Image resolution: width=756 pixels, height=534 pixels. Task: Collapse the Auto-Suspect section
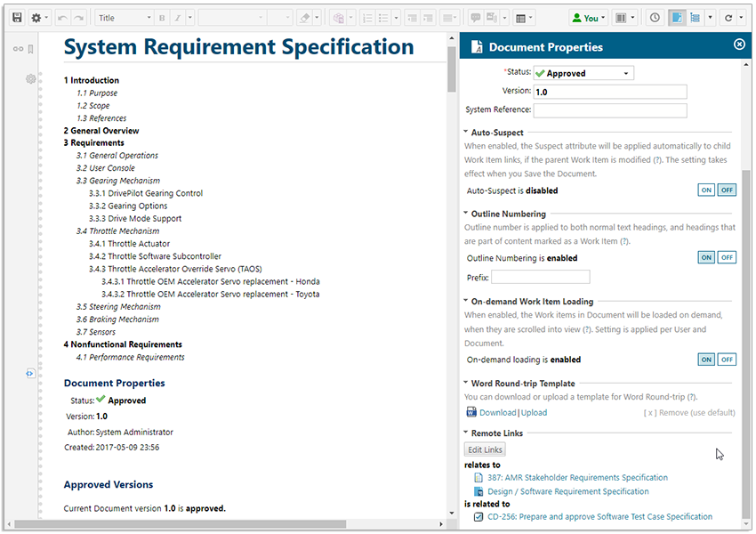pyautogui.click(x=466, y=132)
